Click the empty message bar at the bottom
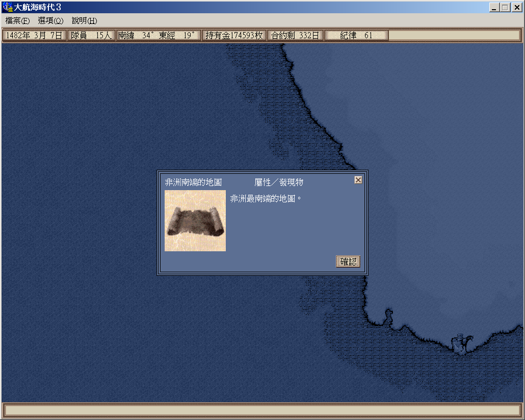 (262, 410)
